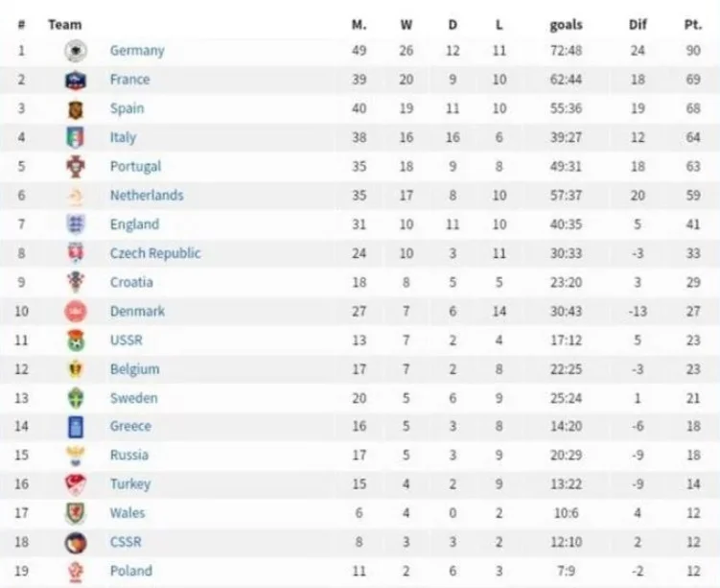The image size is (720, 588).
Task: Click the Spain team crest icon
Action: click(75, 108)
